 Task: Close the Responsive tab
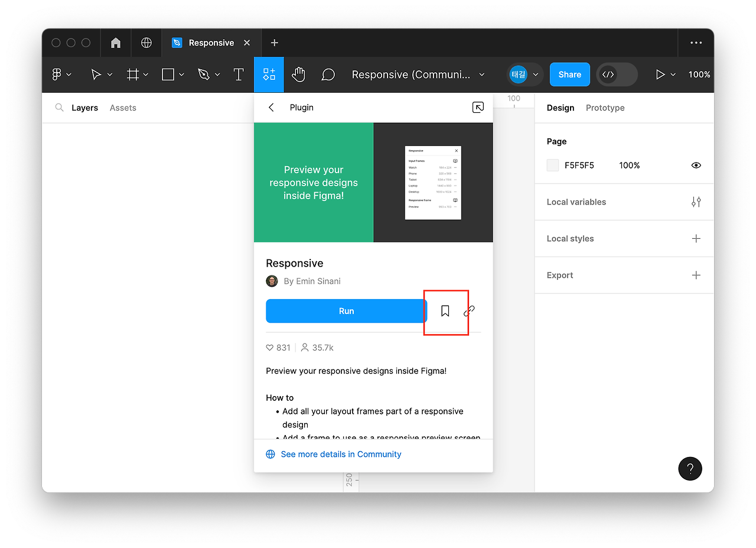point(247,43)
